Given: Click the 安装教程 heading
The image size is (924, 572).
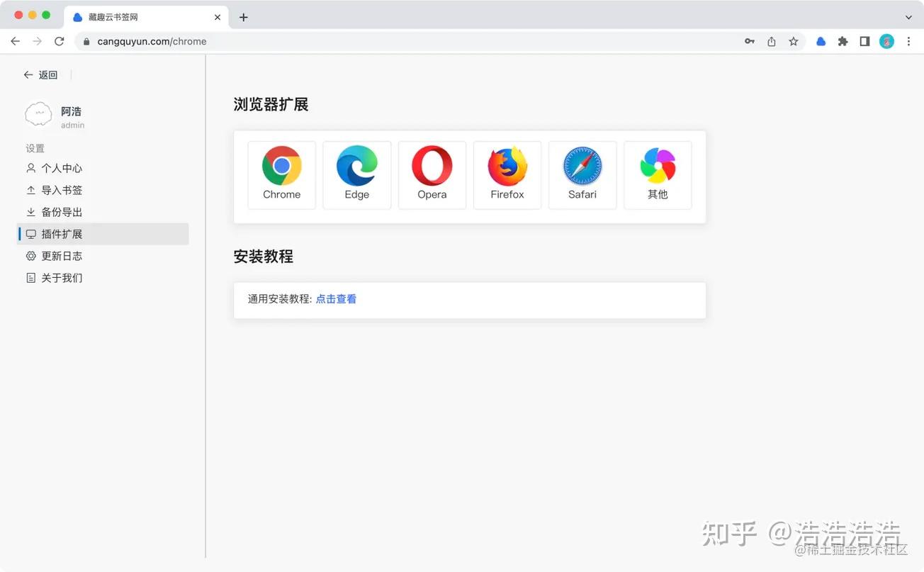Looking at the screenshot, I should pyautogui.click(x=264, y=257).
